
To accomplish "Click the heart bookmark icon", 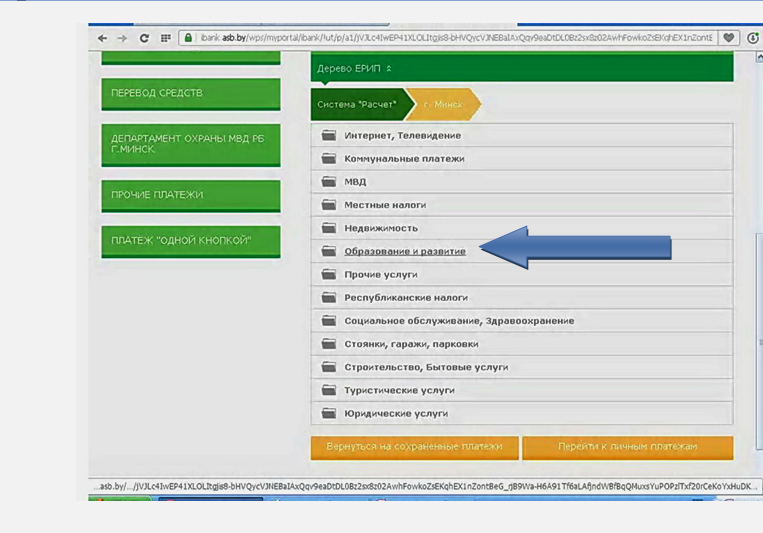I will 729,38.
